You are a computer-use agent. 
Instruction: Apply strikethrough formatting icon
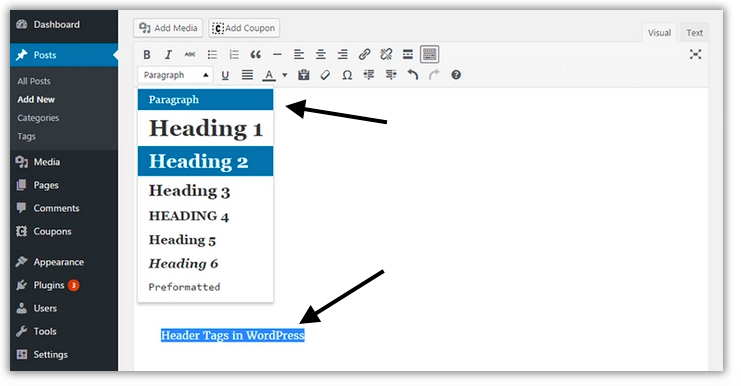pos(190,55)
